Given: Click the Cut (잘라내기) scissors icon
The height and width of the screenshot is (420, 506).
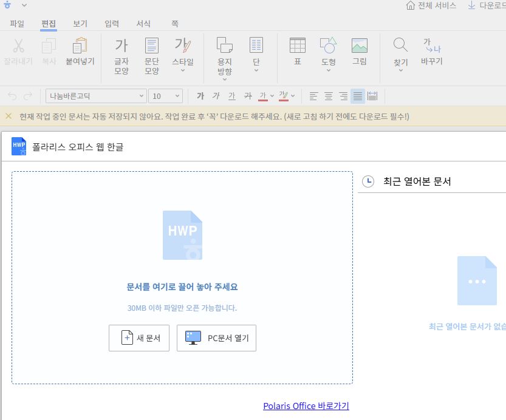Looking at the screenshot, I should (18, 46).
